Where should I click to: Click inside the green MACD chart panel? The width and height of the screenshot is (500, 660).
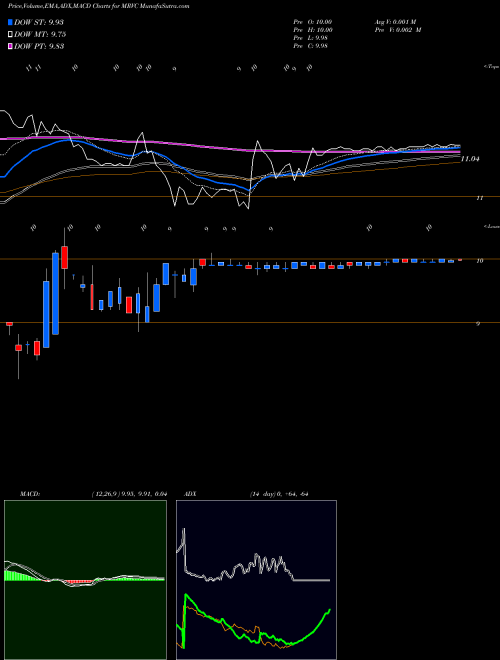[85, 580]
